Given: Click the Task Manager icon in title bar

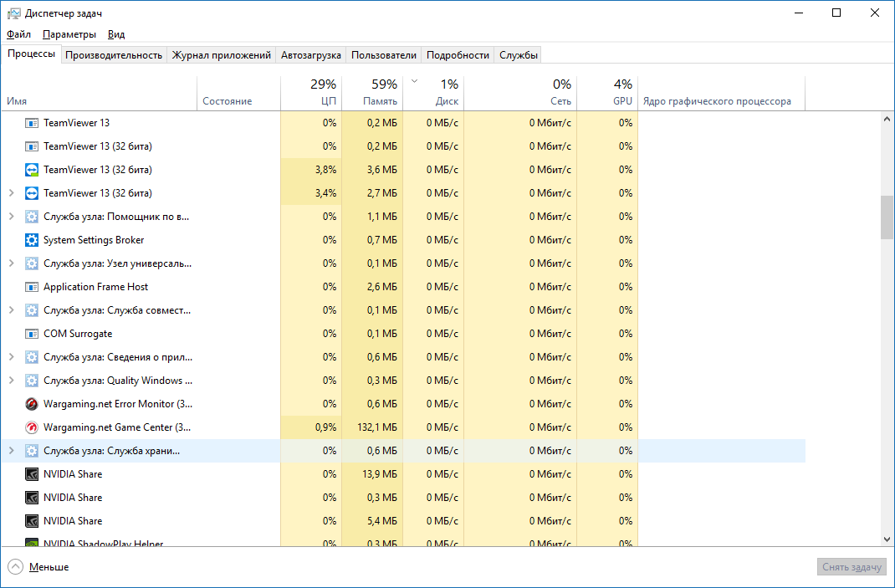Looking at the screenshot, I should (x=13, y=13).
